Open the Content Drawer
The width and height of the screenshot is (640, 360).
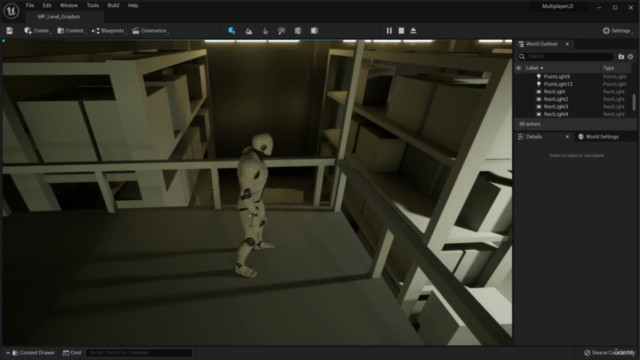(33, 353)
